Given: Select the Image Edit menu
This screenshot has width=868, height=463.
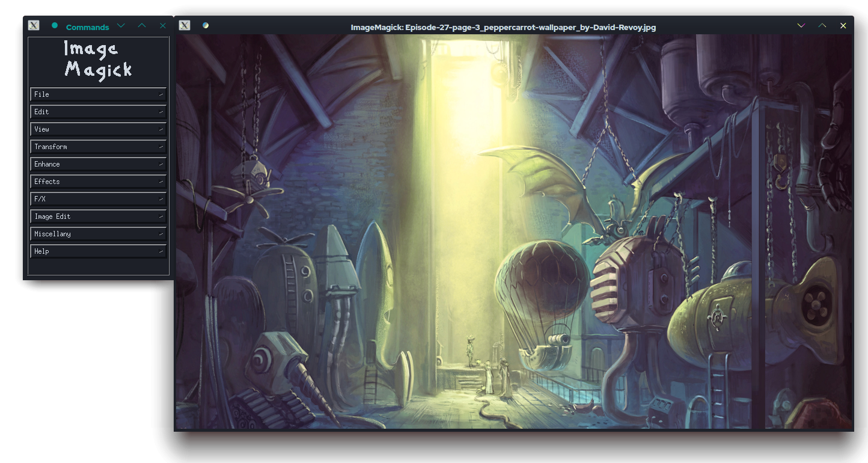Looking at the screenshot, I should tap(98, 216).
